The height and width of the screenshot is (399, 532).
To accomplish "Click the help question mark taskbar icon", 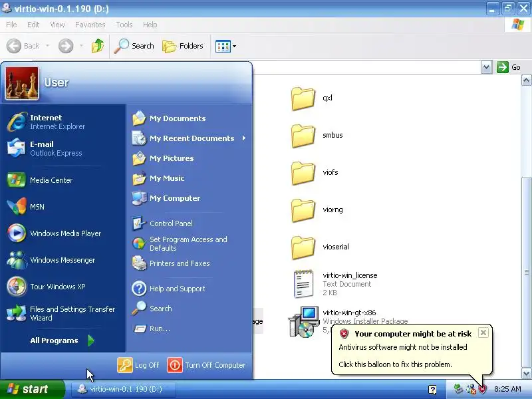I will [432, 390].
